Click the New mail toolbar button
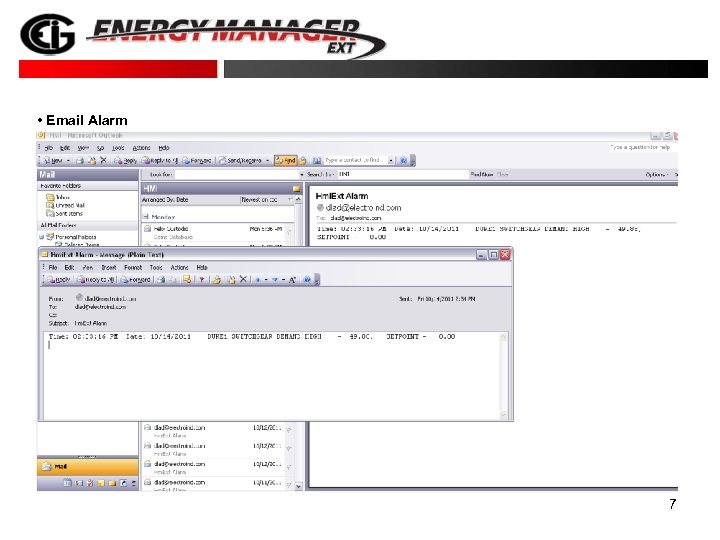The image size is (720, 540). coord(54,161)
